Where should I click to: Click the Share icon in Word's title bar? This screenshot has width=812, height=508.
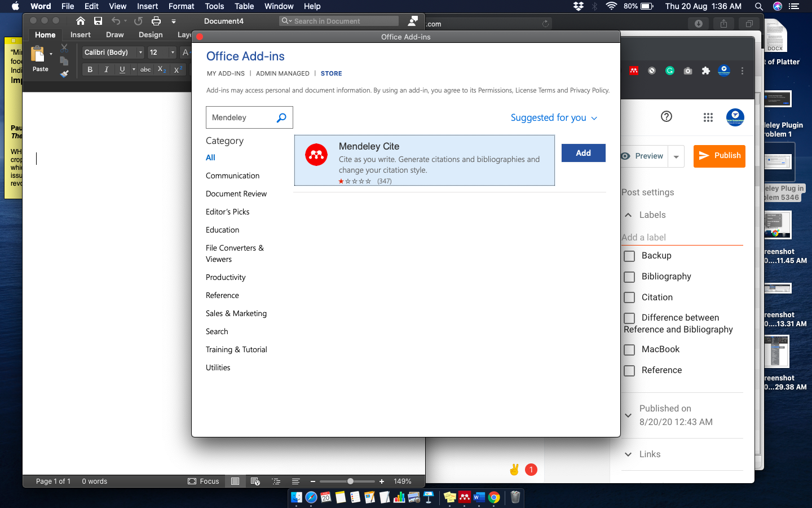click(x=413, y=21)
